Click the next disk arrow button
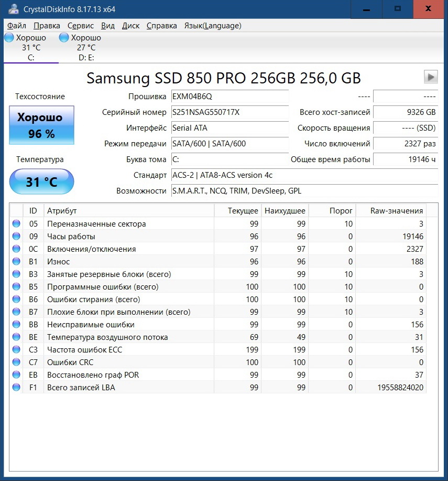This screenshot has width=448, height=481. click(x=431, y=77)
